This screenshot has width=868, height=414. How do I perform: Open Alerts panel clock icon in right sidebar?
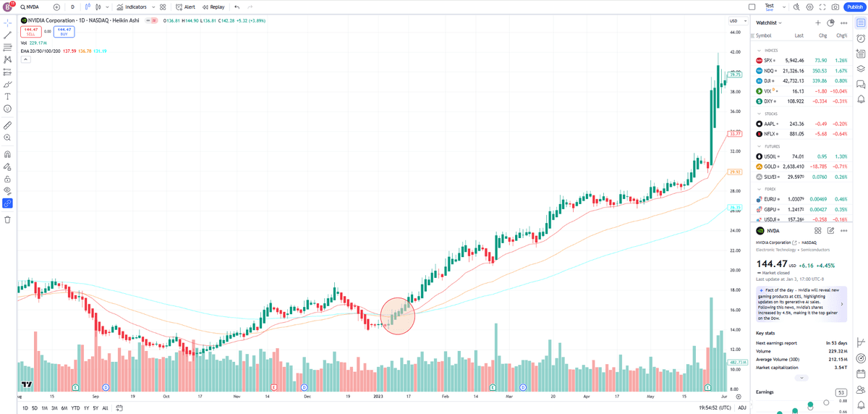click(x=861, y=38)
